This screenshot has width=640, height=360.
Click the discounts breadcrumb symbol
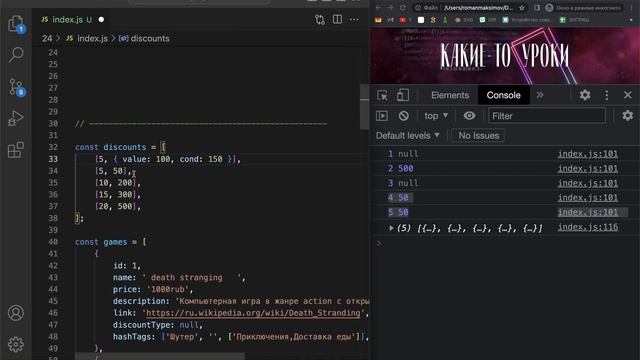coord(144,38)
